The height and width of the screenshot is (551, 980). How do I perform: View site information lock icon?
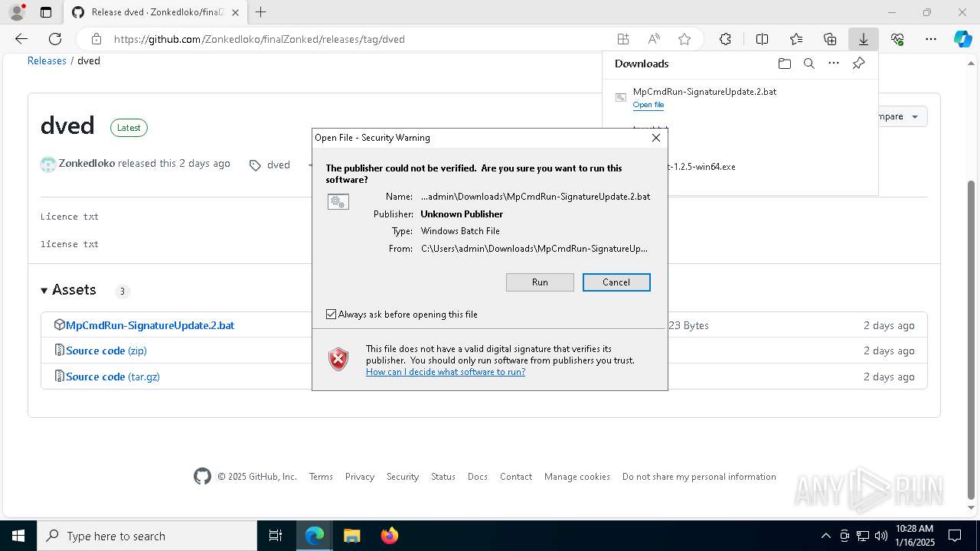click(x=96, y=39)
